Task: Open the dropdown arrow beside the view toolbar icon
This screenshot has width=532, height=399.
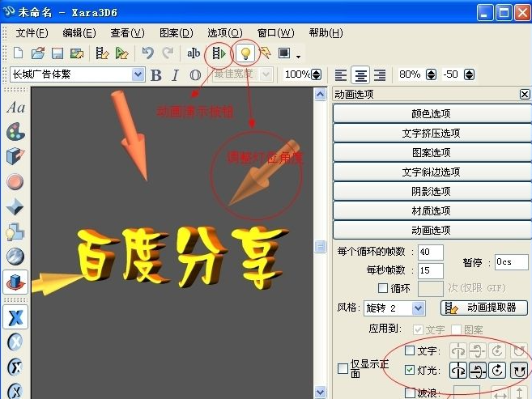Action: (298, 56)
